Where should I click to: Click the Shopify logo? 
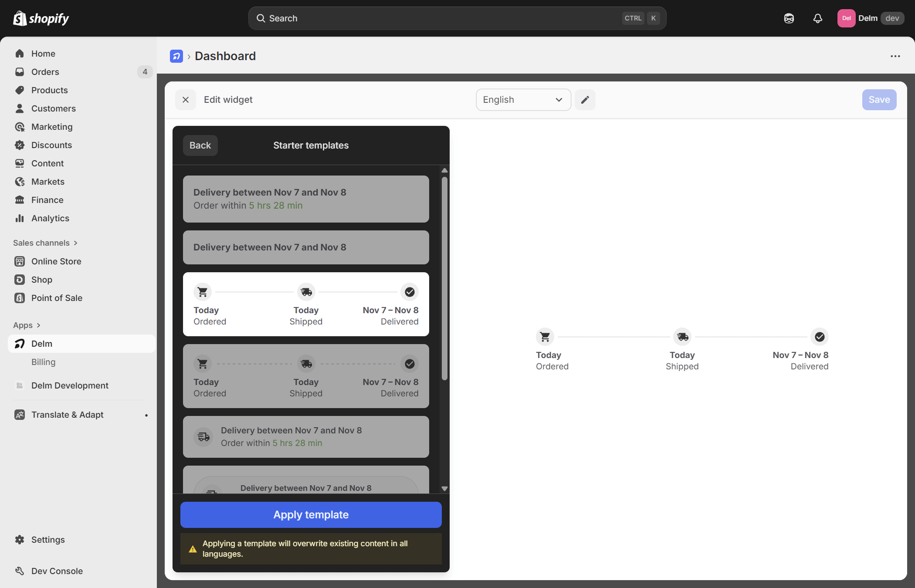coord(41,18)
